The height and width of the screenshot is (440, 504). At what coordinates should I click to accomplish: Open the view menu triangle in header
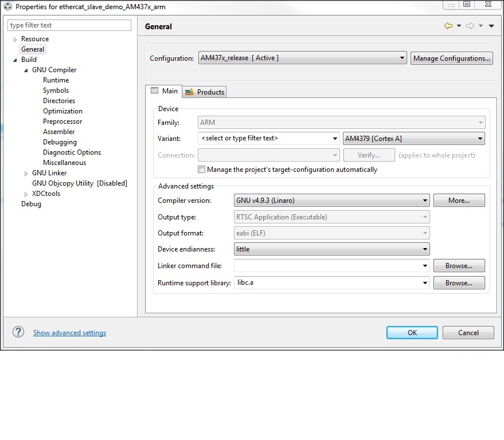pyautogui.click(x=491, y=26)
